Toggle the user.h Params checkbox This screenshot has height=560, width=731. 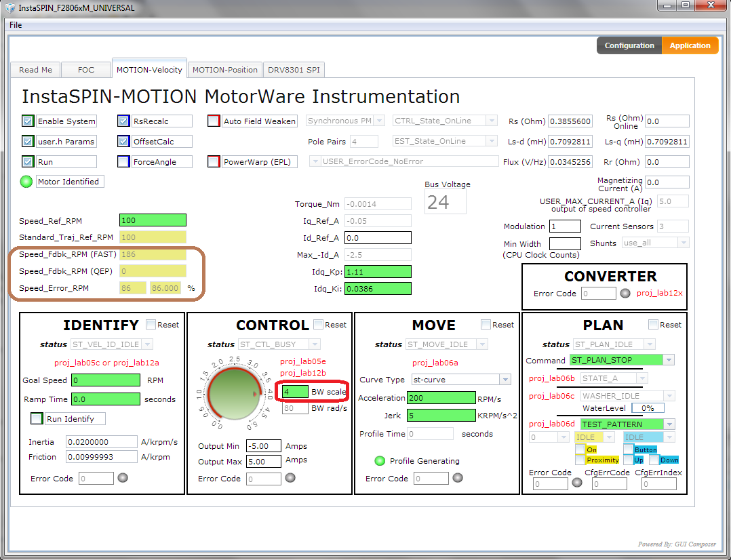point(28,141)
